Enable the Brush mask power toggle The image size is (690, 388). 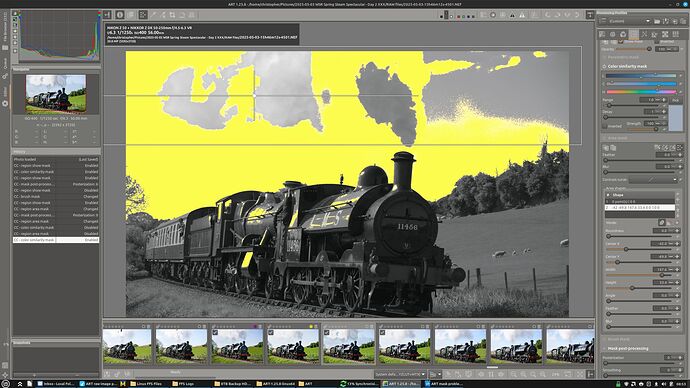[x=604, y=339]
